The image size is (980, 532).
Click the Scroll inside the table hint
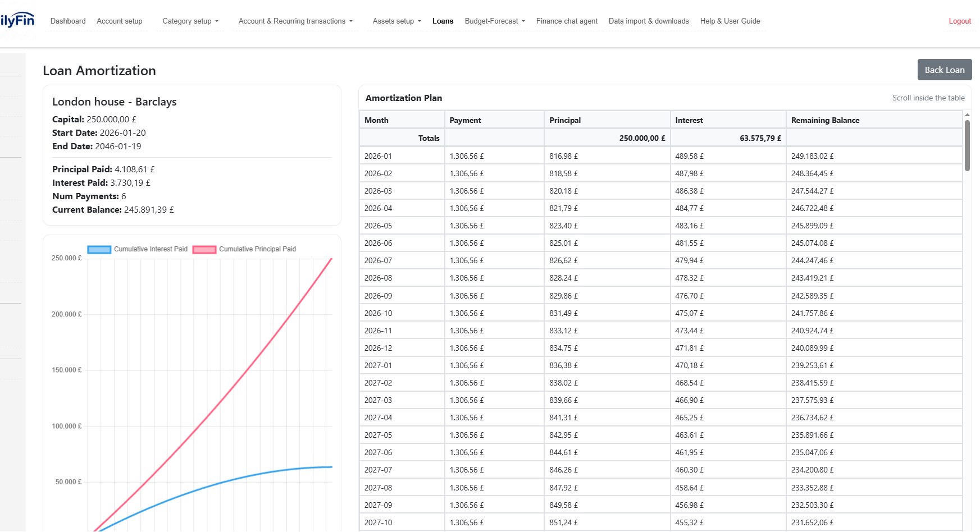(x=928, y=98)
